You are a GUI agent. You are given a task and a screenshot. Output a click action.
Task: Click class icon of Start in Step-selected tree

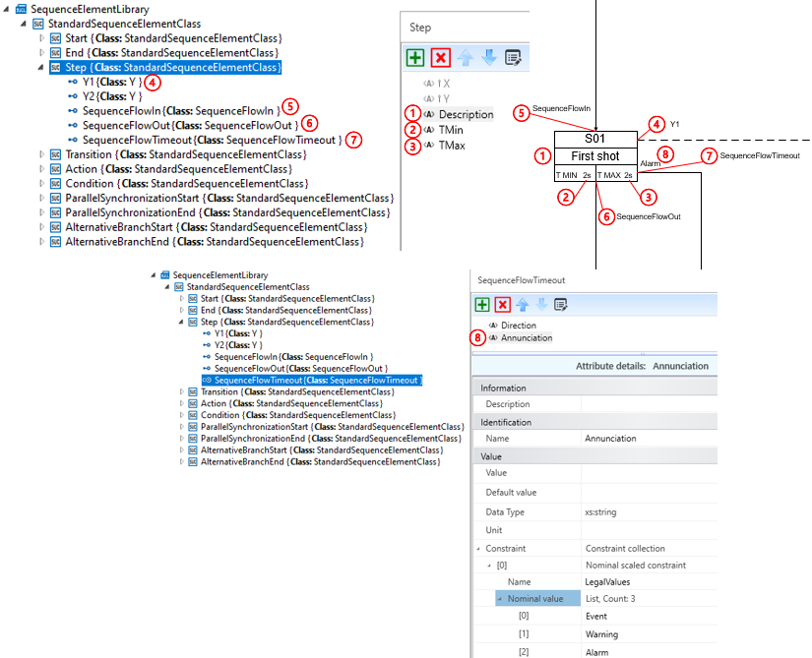point(56,38)
